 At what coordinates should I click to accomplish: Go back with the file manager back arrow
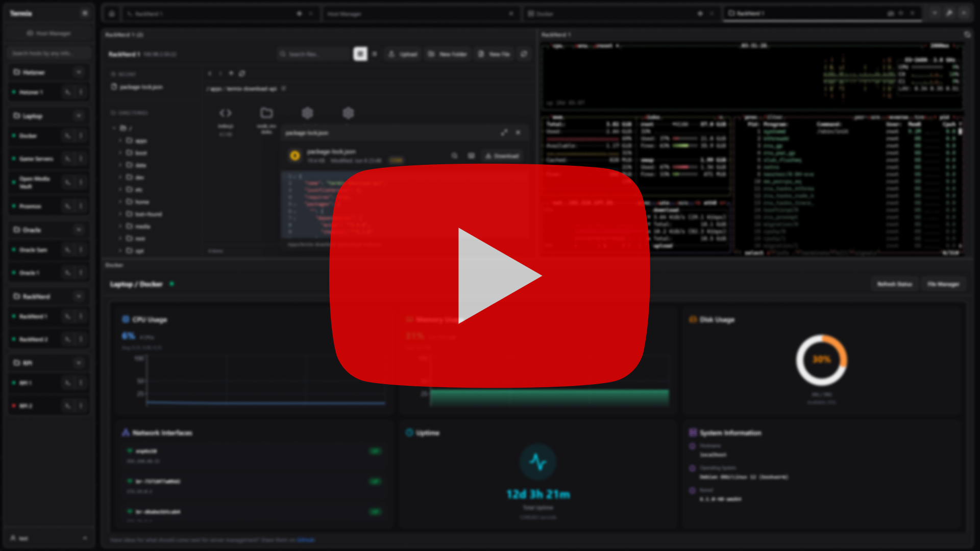210,73
